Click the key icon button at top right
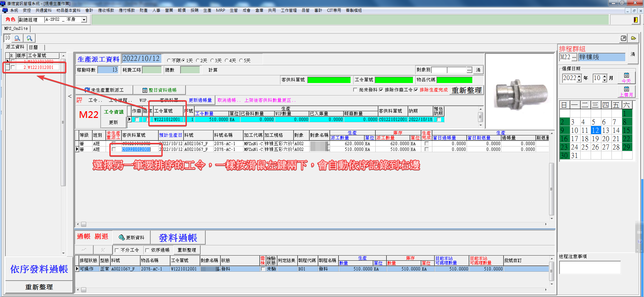The width and height of the screenshot is (644, 297). point(623,38)
